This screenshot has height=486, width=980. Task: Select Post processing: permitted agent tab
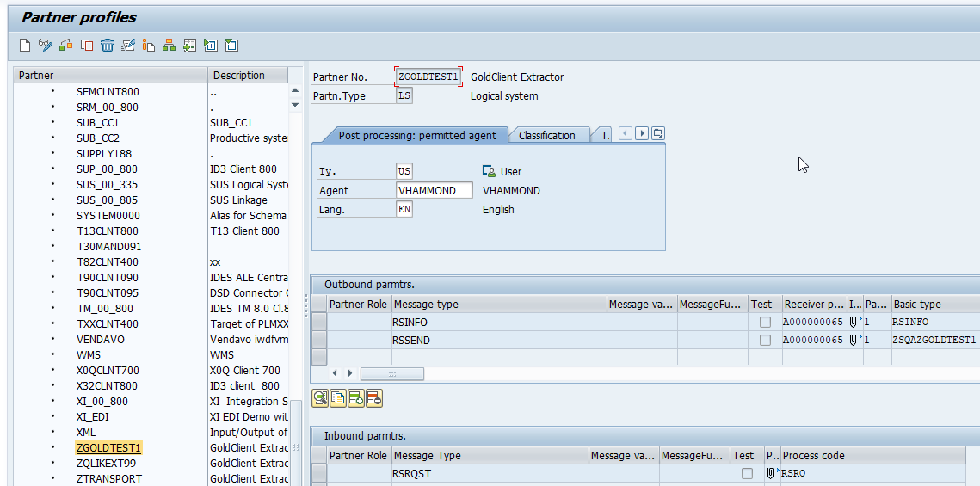tap(416, 135)
